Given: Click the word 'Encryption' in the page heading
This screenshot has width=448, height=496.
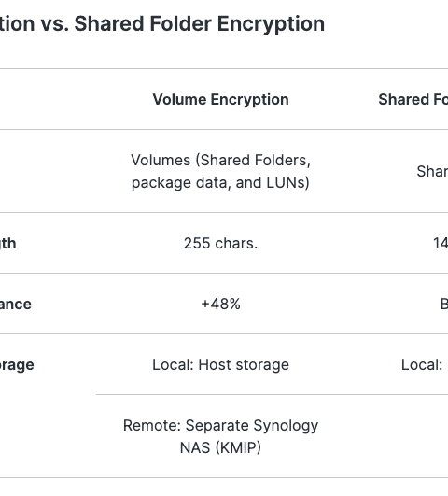Looking at the screenshot, I should pos(271,24).
